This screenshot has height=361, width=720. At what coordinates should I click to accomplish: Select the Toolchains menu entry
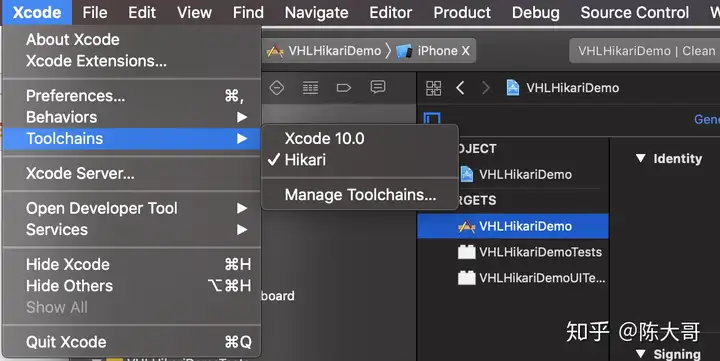pos(132,139)
